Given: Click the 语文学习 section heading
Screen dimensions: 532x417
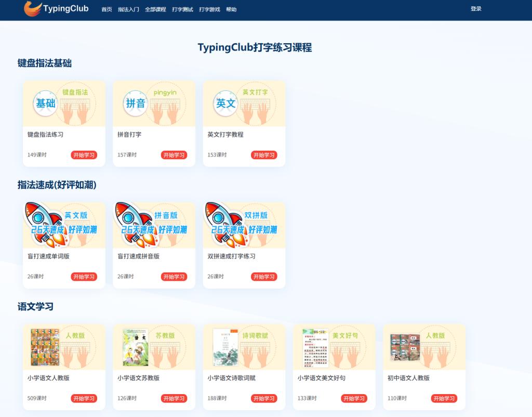Looking at the screenshot, I should (x=35, y=307).
